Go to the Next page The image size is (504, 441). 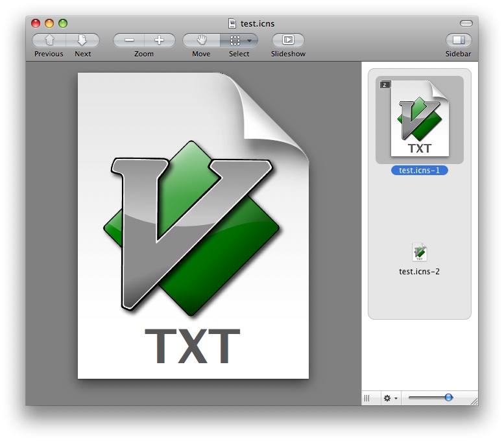82,40
